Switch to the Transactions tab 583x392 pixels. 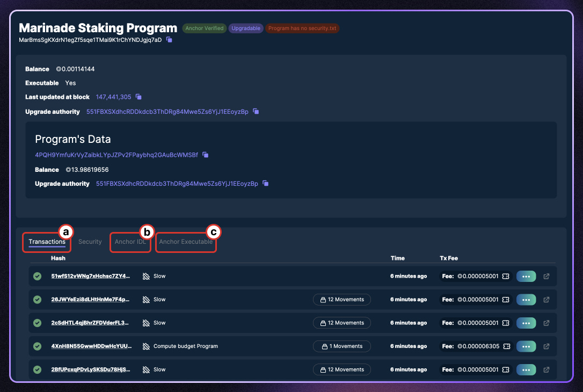pos(47,242)
